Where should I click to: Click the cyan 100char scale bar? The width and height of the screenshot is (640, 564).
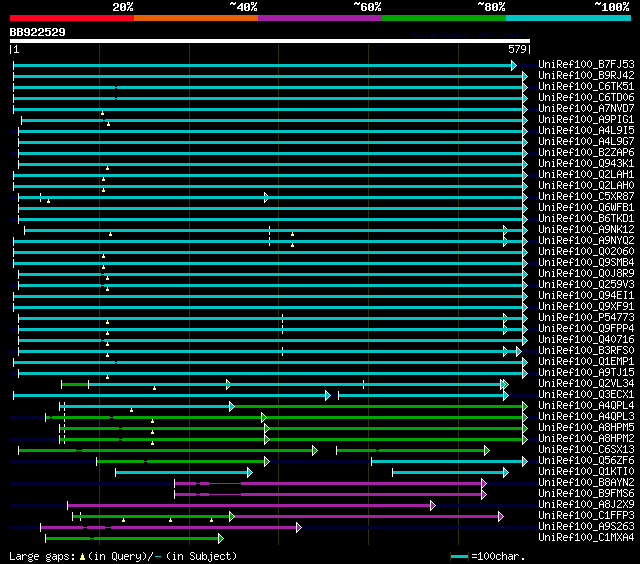tap(459, 555)
